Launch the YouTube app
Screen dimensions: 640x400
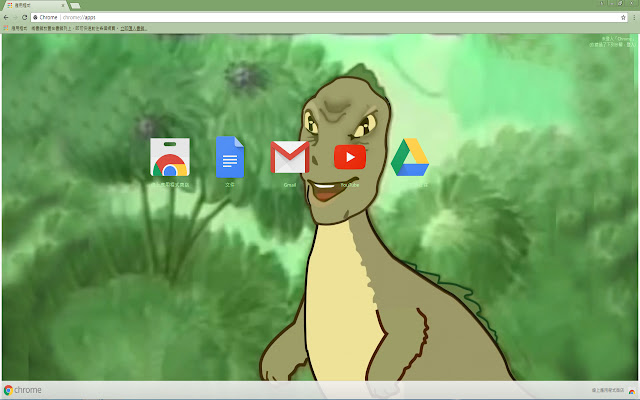tap(350, 157)
